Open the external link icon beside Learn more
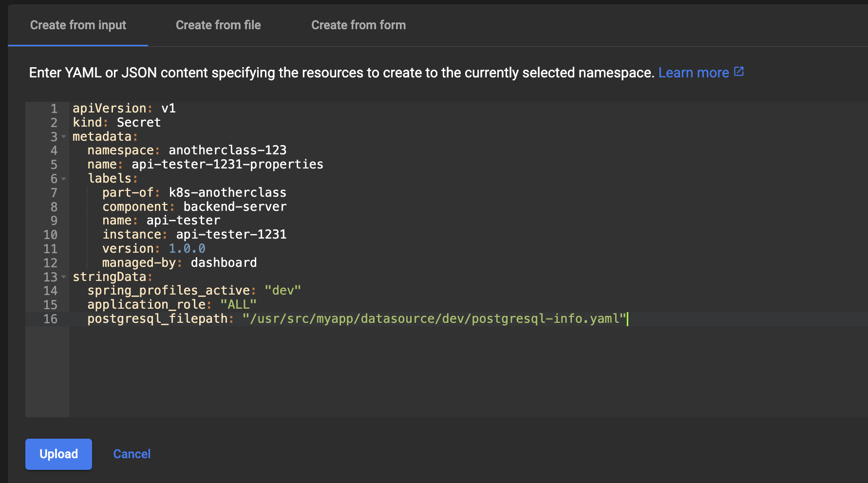Screen dimensions: 868x483 click(739, 72)
